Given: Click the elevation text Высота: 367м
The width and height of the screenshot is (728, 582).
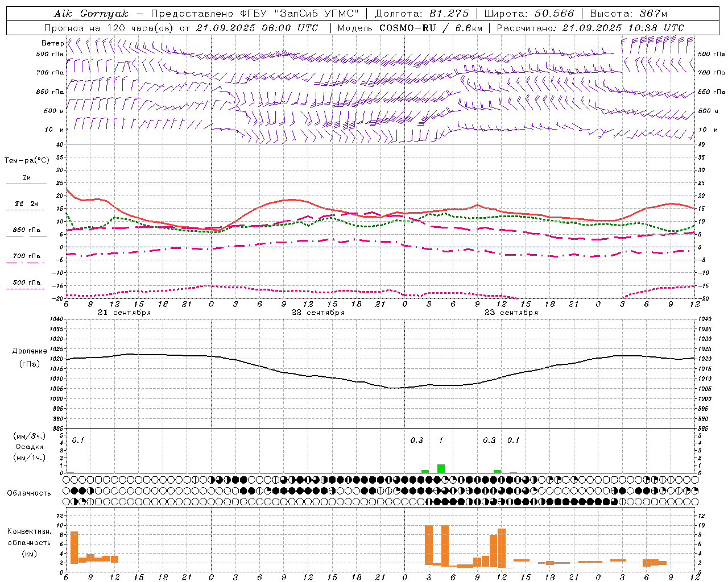Looking at the screenshot, I should click(628, 14).
